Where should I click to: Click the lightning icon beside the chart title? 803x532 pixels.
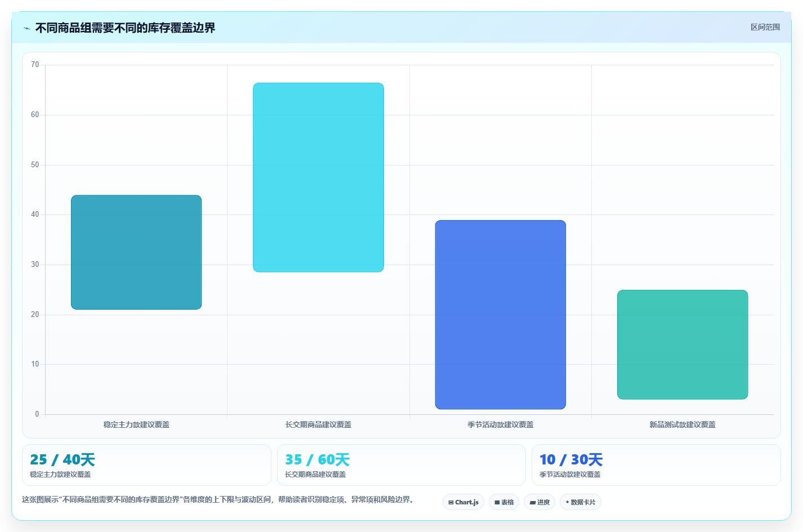coord(26,28)
